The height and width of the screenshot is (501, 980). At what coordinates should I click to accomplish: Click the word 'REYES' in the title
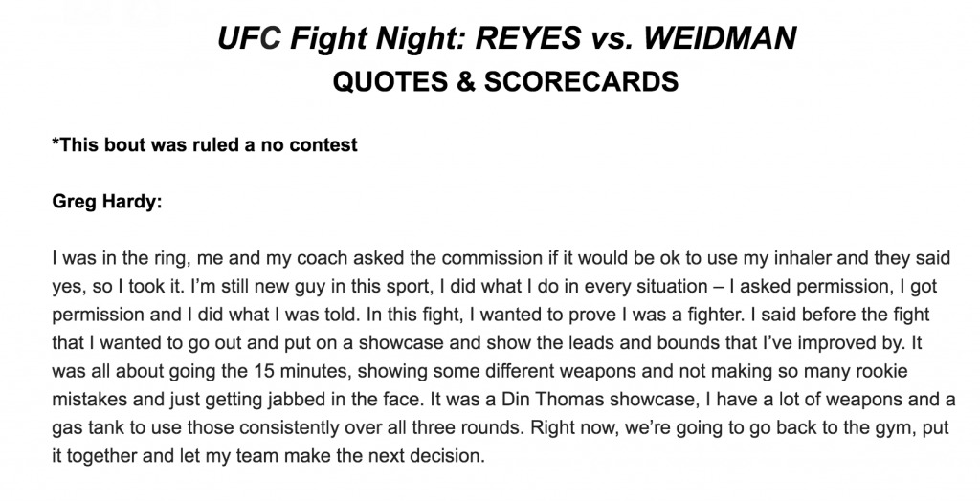point(527,39)
